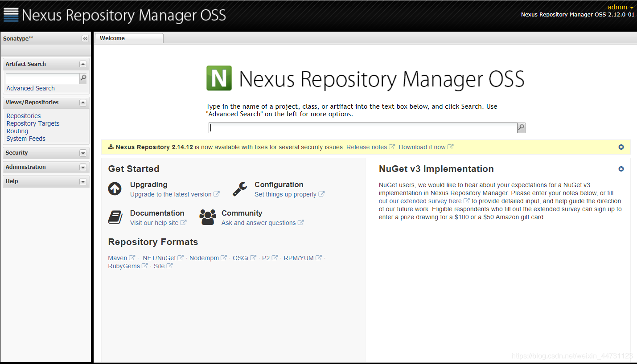The image size is (637, 364).
Task: Click the Get Started heading
Action: [134, 169]
